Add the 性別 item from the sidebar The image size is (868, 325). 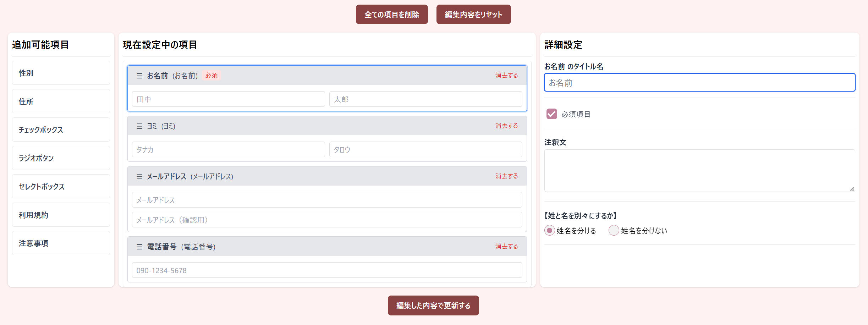point(61,73)
